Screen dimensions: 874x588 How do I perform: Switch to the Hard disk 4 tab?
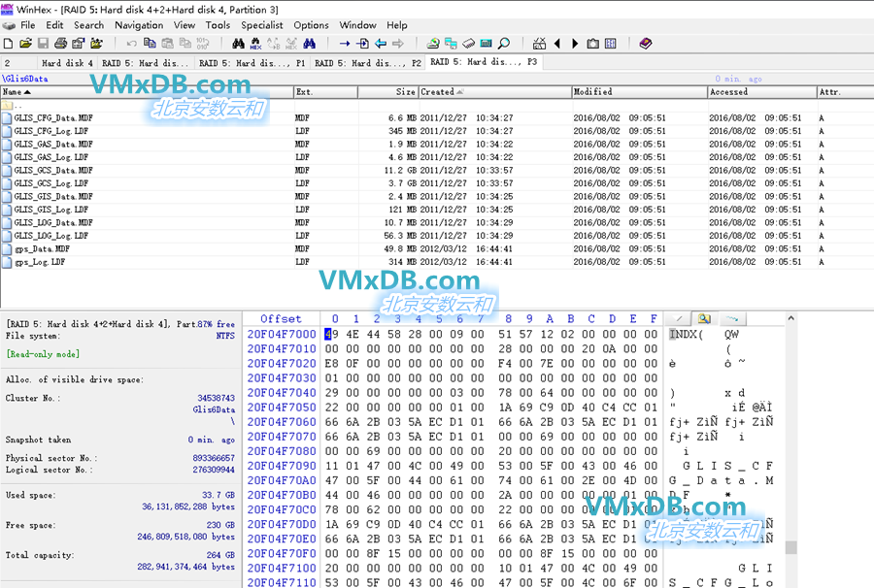(x=67, y=63)
